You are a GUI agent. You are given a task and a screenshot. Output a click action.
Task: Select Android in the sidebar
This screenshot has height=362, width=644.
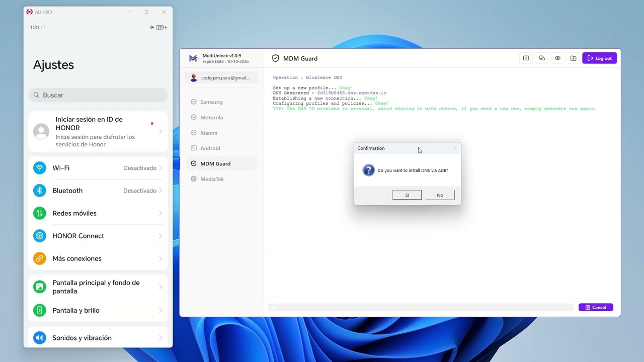tap(221, 148)
